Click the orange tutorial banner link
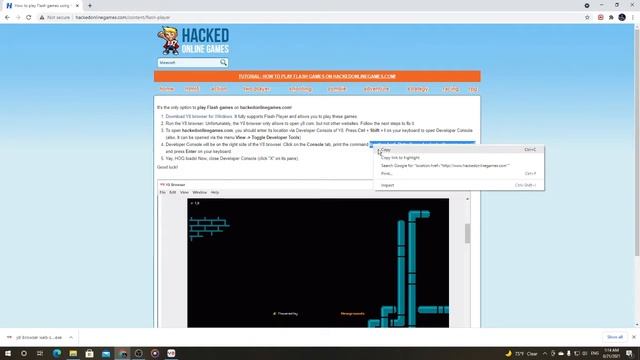The width and height of the screenshot is (640, 360). coord(317,76)
